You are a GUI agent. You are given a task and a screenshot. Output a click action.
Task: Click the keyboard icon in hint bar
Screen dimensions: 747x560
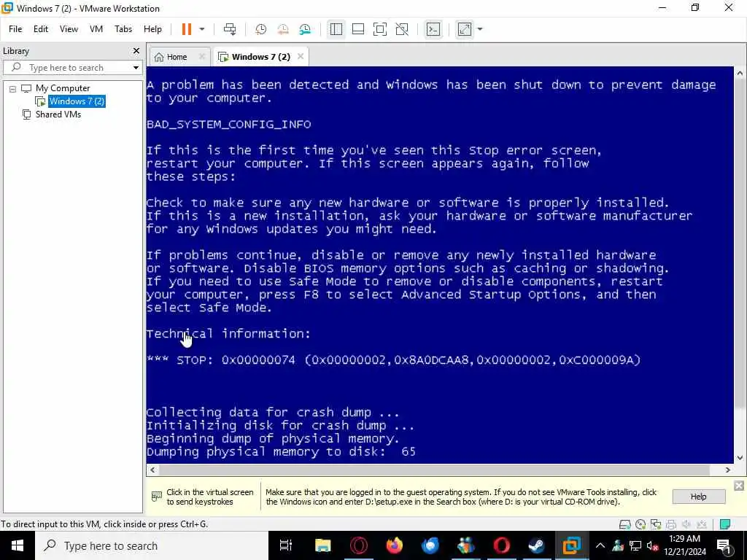(x=156, y=497)
